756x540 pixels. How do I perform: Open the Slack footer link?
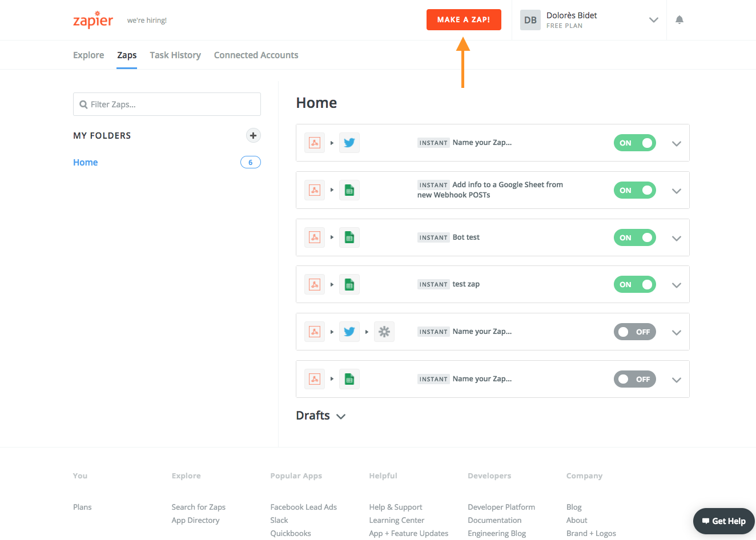click(x=279, y=520)
